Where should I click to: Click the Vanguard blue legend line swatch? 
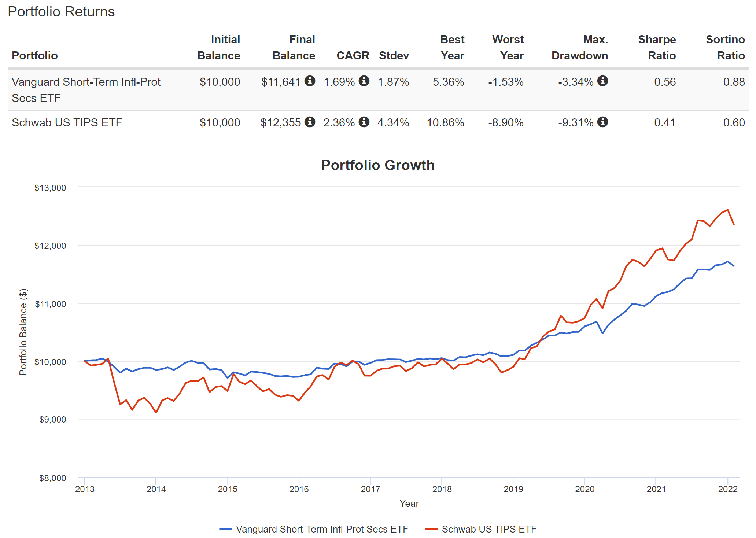(226, 529)
